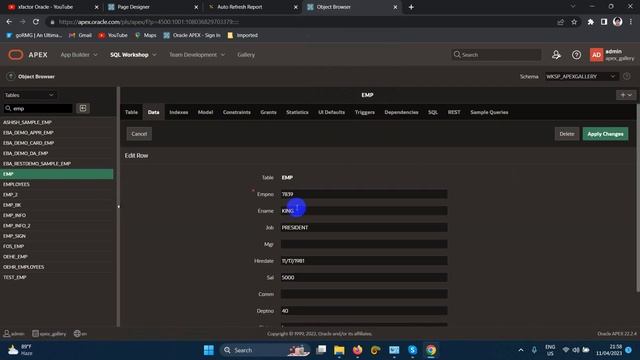
Task: Open the Chrome extensions puzzle icon
Action: tap(590, 22)
